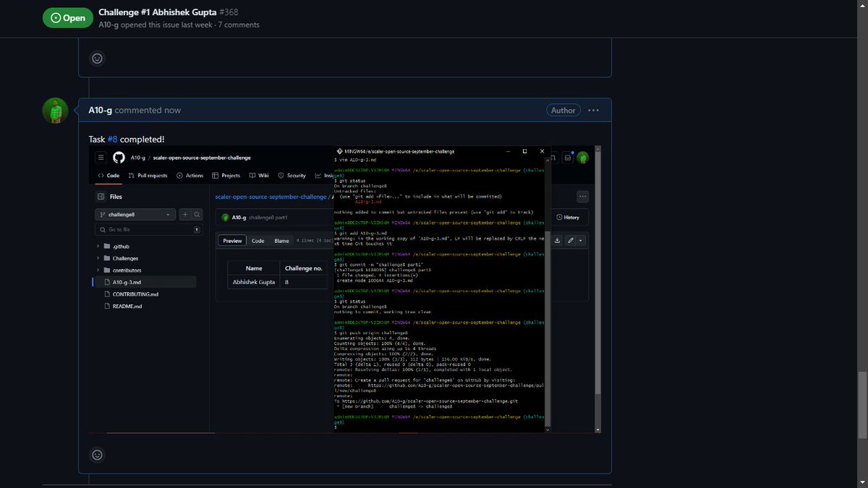Expand the Challenges folder chevron
868x488 pixels.
(x=98, y=258)
